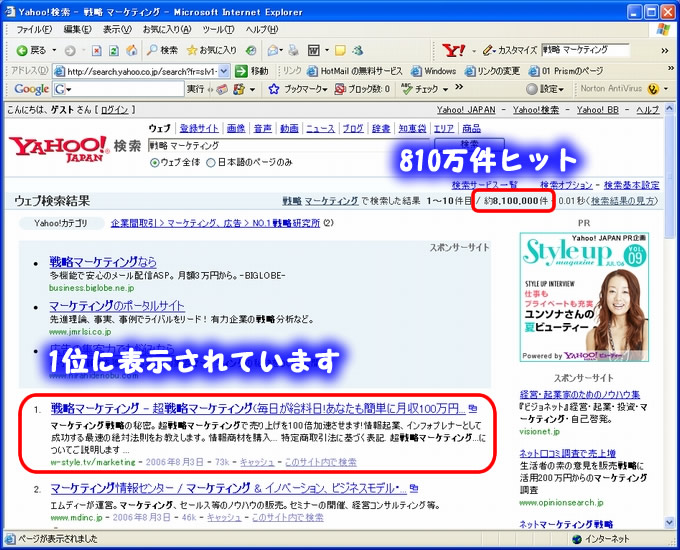Click the Yahoo! JAPAN logo
Viewport: 680px width, 550px height.
coord(59,149)
